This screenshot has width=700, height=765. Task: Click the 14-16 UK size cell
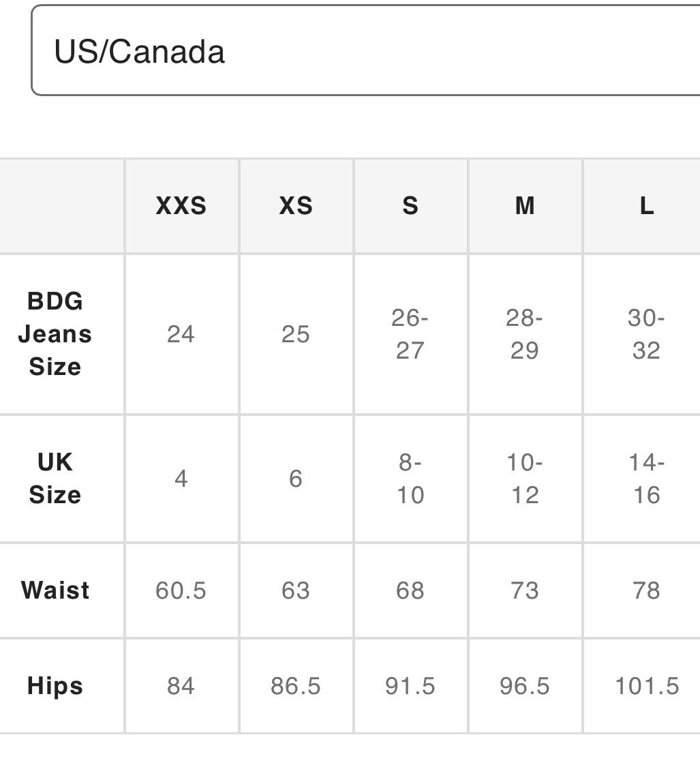pyautogui.click(x=646, y=479)
